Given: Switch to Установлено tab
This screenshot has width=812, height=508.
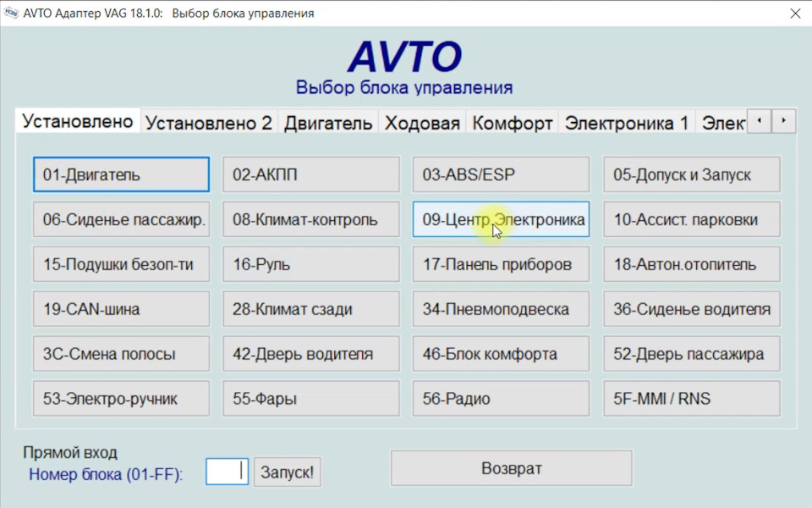Looking at the screenshot, I should pyautogui.click(x=78, y=121).
